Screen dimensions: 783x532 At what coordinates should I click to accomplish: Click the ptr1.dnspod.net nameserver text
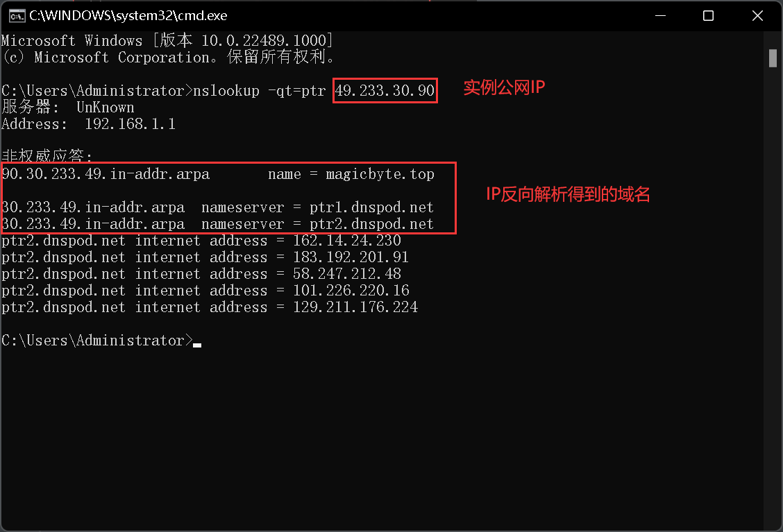[x=371, y=207]
